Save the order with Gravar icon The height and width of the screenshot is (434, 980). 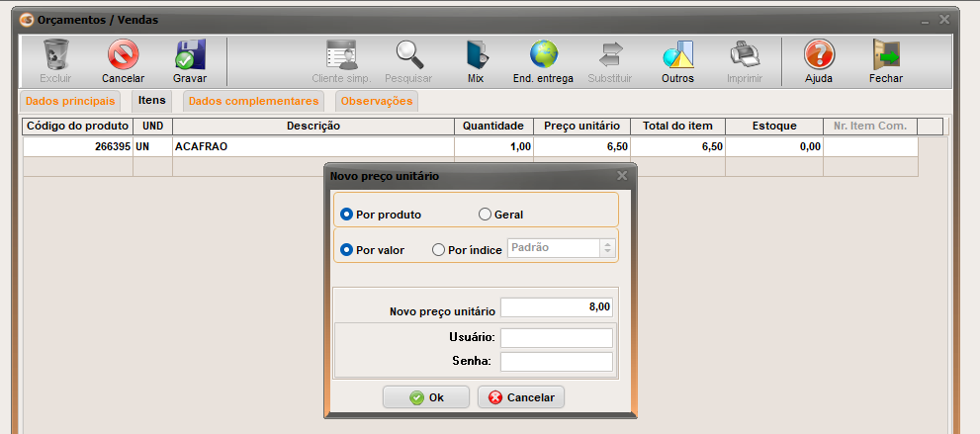pos(189,54)
